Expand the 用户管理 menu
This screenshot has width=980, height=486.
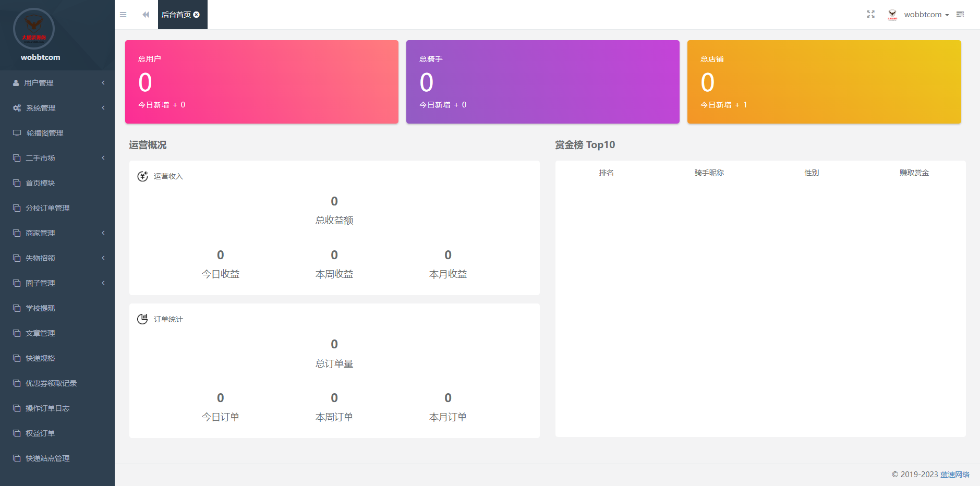[57, 83]
